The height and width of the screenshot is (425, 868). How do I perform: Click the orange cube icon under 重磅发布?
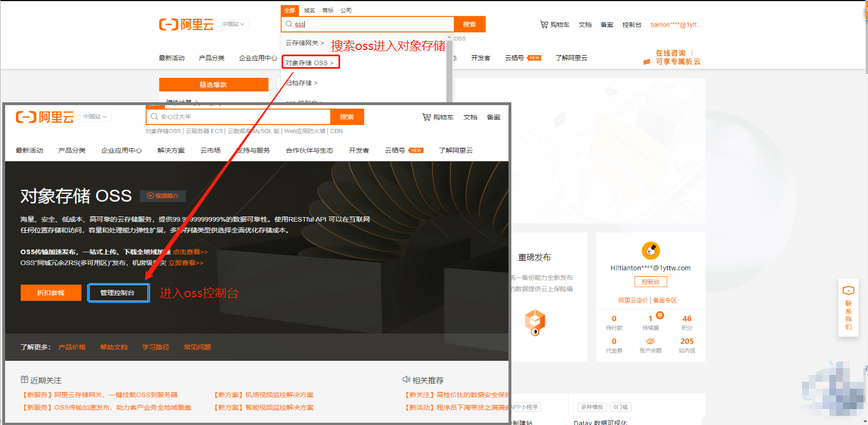[535, 322]
